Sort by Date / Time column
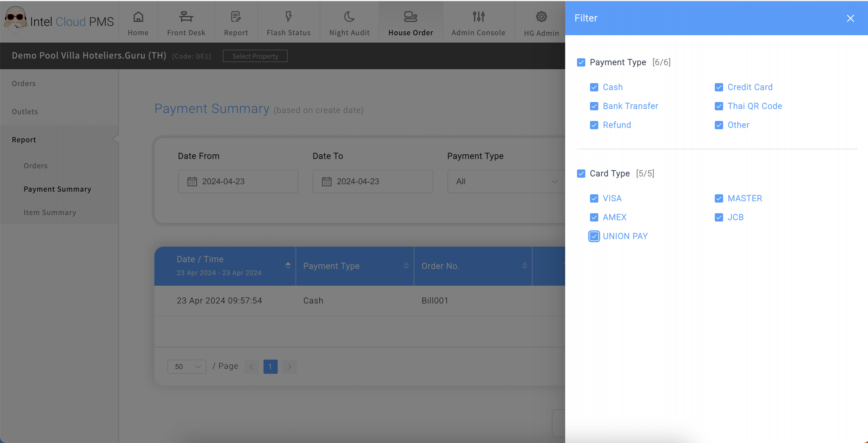 [288, 266]
